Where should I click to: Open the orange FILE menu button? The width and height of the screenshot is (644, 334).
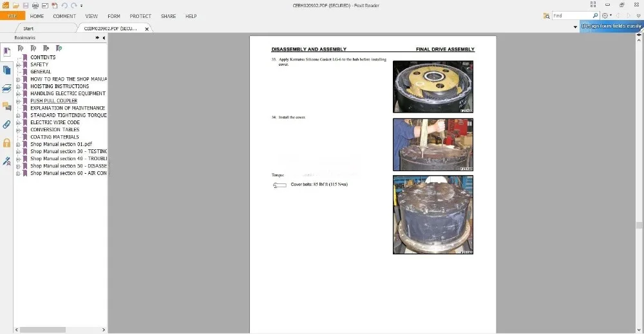[x=12, y=16]
